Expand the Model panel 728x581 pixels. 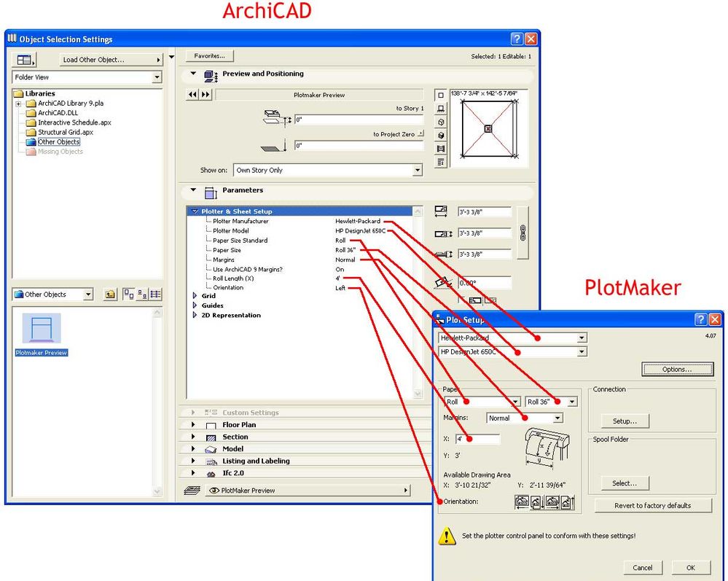193,448
